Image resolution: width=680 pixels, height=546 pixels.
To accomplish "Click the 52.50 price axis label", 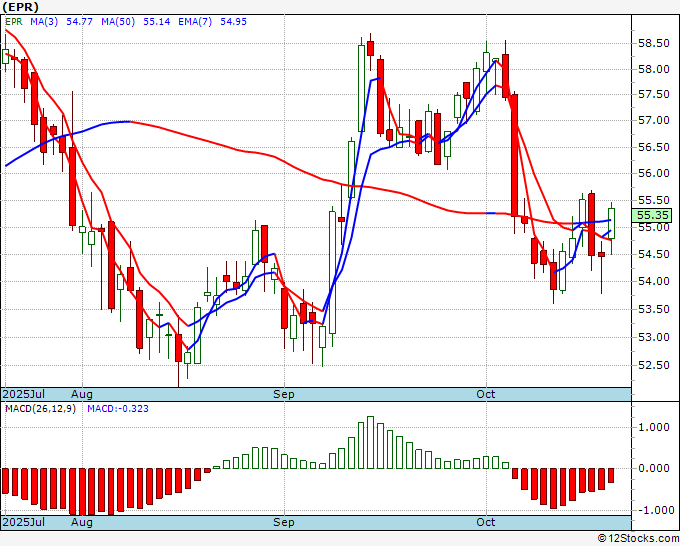I will click(x=654, y=365).
